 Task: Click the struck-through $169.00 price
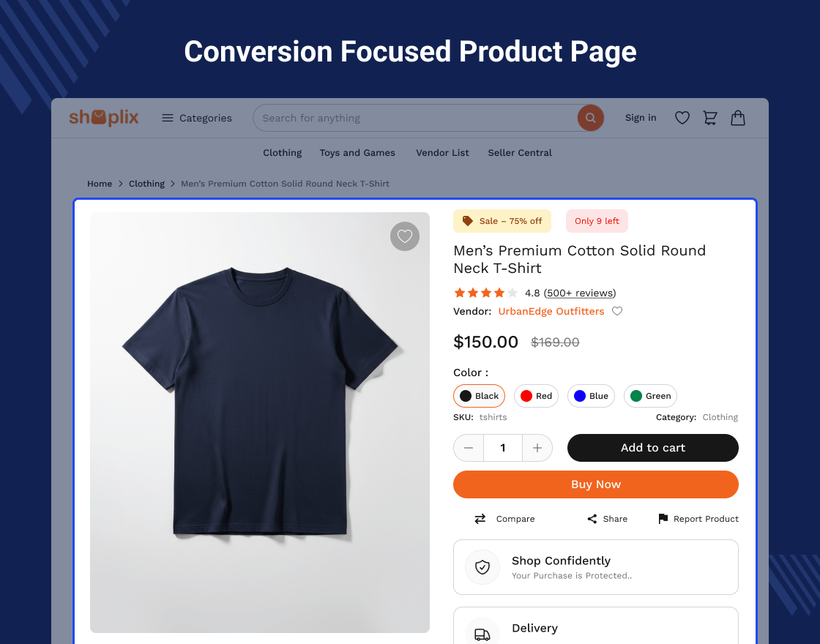555,342
